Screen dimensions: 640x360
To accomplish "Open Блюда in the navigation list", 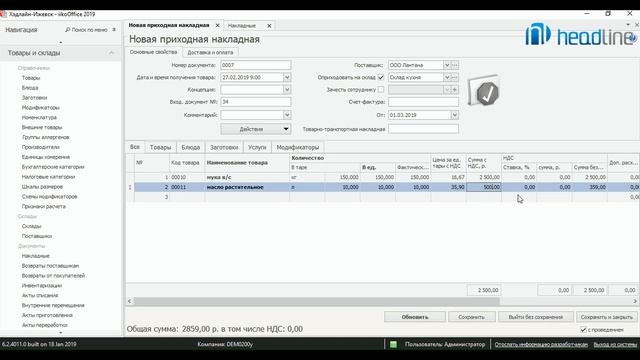I will (30, 88).
